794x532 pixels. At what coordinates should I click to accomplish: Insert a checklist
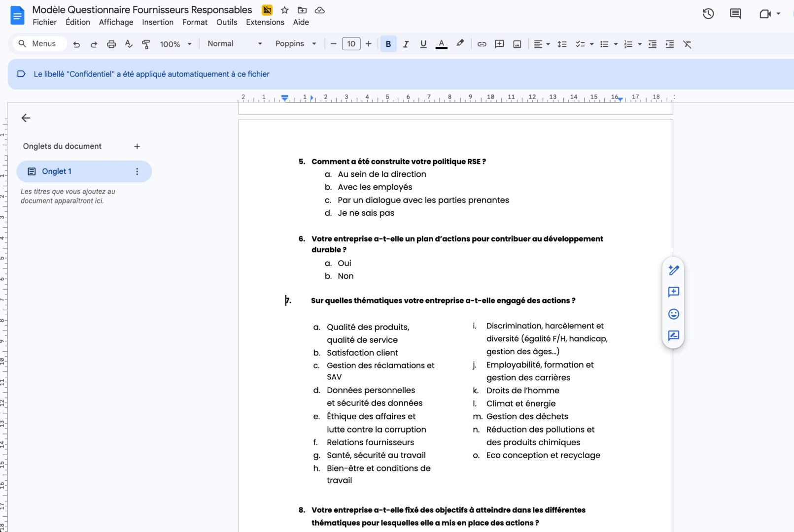click(580, 44)
